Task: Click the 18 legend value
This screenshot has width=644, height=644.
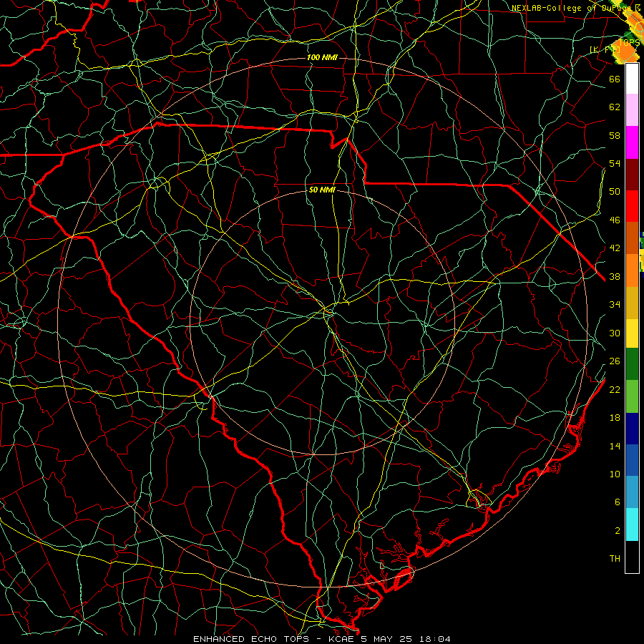Action: (x=615, y=417)
